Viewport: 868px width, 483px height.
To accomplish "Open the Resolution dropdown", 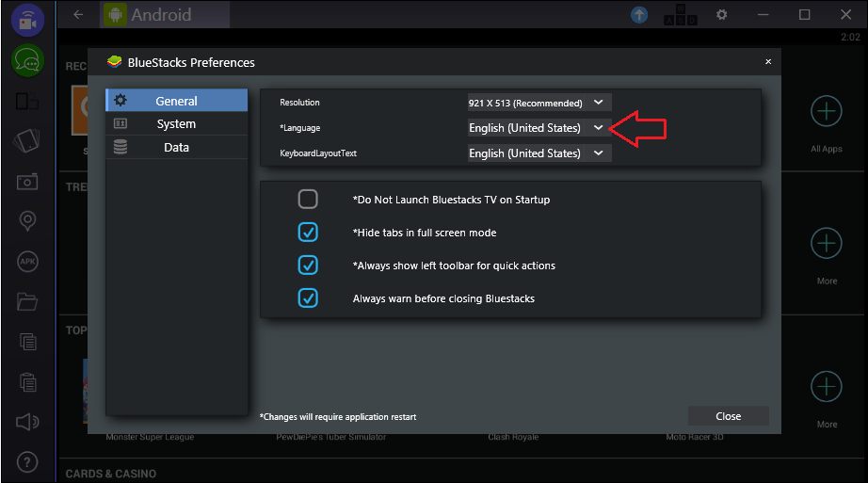I will [x=539, y=103].
